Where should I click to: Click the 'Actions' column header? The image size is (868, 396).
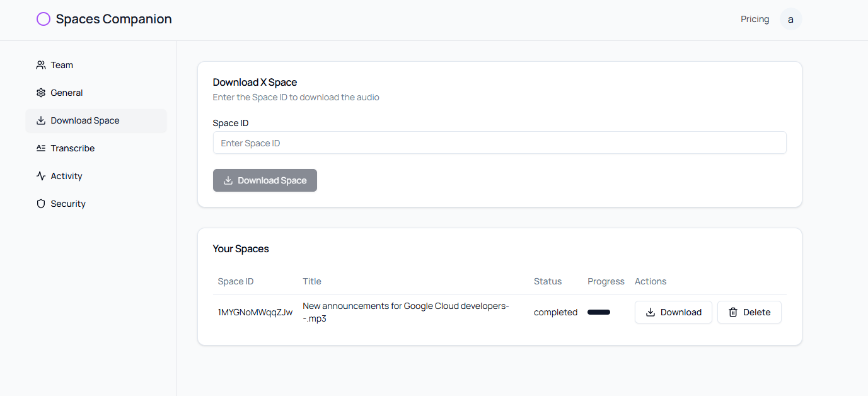tap(651, 281)
